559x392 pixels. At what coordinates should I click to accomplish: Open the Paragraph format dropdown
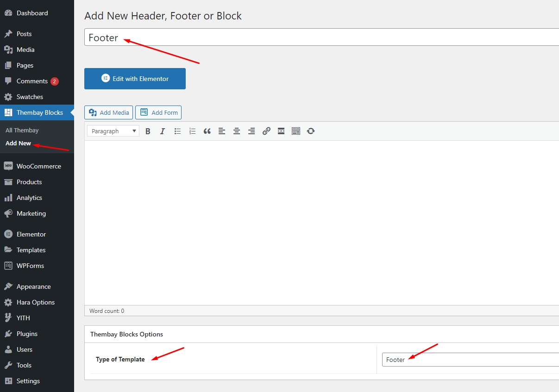pos(113,131)
